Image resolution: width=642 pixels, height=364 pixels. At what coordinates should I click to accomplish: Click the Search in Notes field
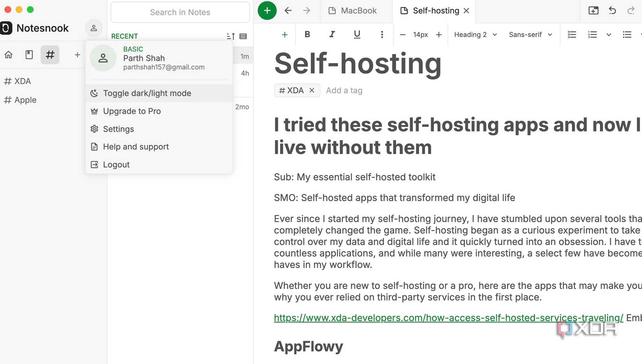(180, 12)
